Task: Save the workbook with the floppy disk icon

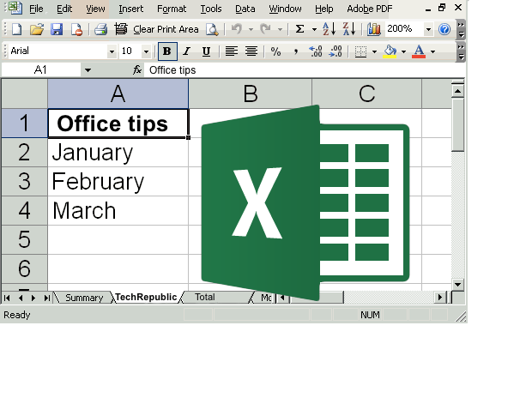Action: [x=57, y=29]
